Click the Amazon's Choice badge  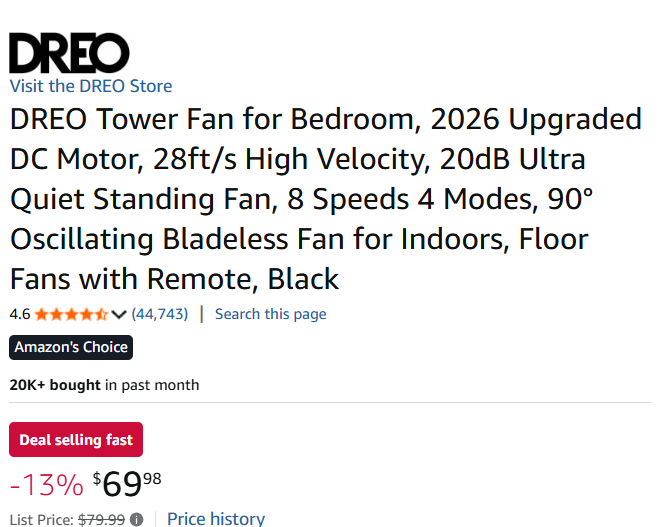pyautogui.click(x=71, y=347)
